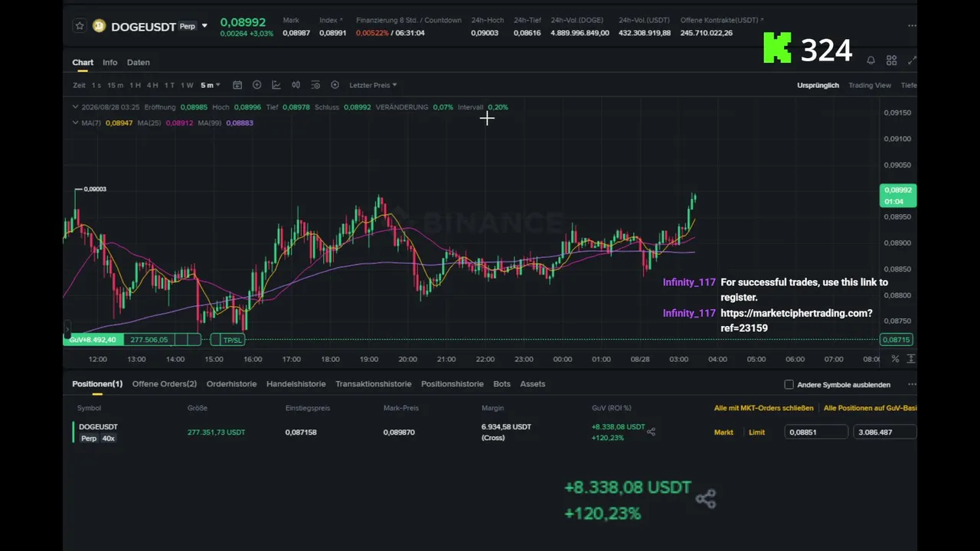The width and height of the screenshot is (980, 551).
Task: Click Limit close button for DOGEUSDT
Action: click(x=756, y=432)
